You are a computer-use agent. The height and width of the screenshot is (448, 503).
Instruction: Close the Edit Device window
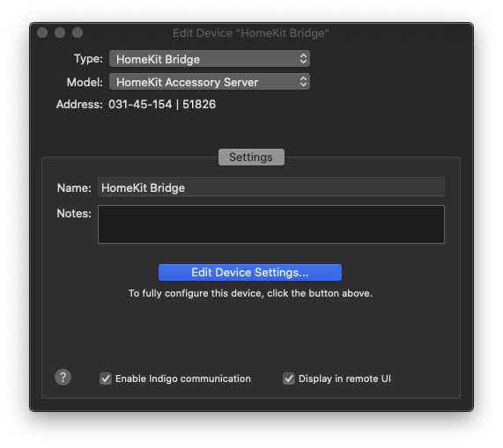(42, 33)
